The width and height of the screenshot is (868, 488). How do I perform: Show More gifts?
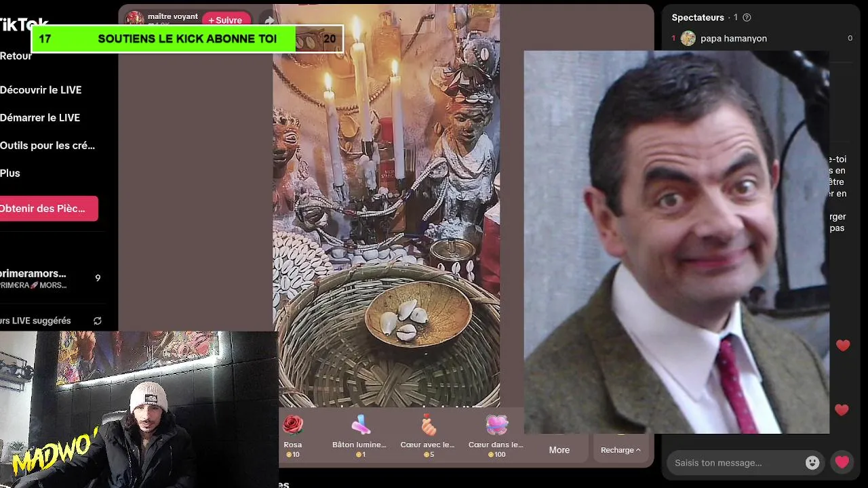pyautogui.click(x=559, y=450)
